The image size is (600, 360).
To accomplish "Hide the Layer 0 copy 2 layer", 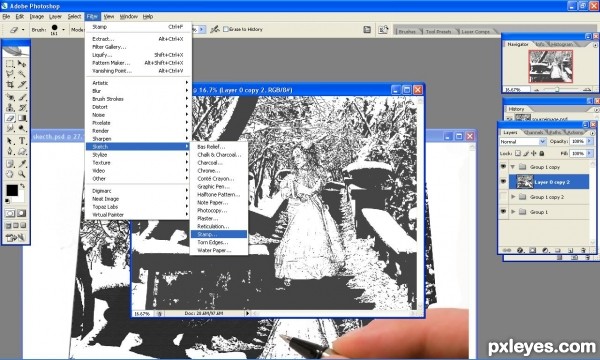I will pyautogui.click(x=503, y=182).
